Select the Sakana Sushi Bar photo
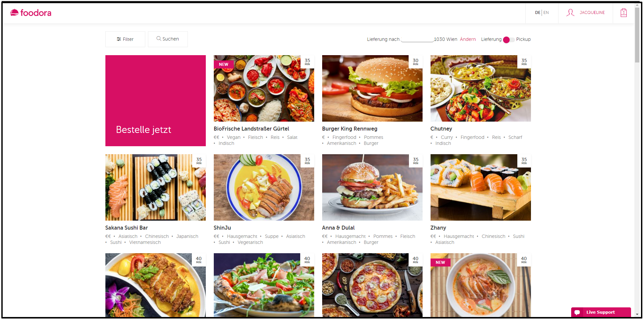The width and height of the screenshot is (644, 320). 156,187
